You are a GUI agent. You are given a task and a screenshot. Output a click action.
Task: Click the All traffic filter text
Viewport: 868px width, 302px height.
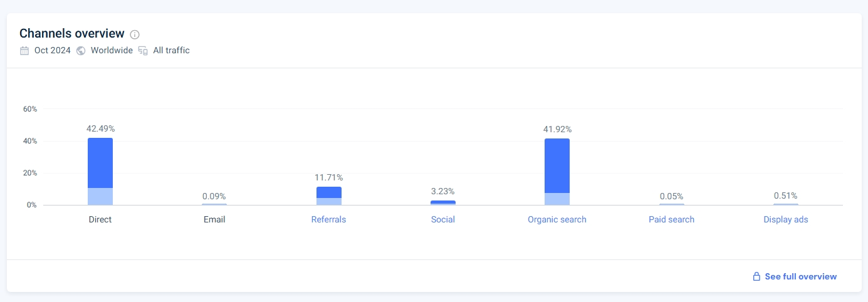tap(171, 51)
